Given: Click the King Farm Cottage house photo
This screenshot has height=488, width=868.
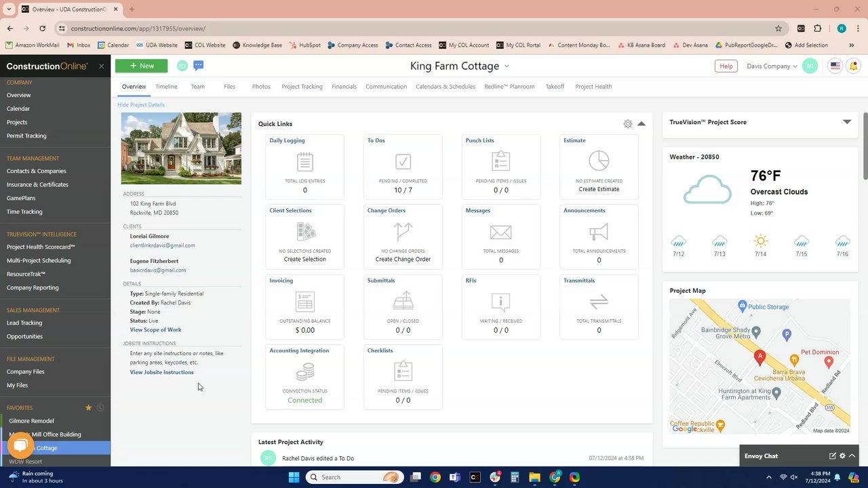Looking at the screenshot, I should click(x=181, y=148).
